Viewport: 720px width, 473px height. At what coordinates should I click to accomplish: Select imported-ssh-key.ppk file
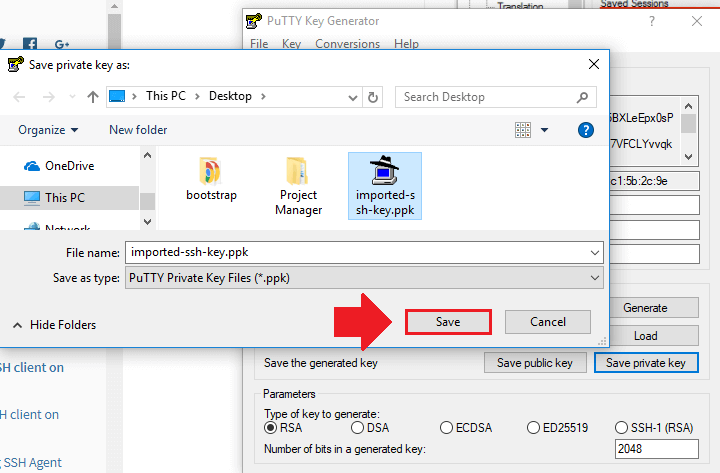pos(385,186)
